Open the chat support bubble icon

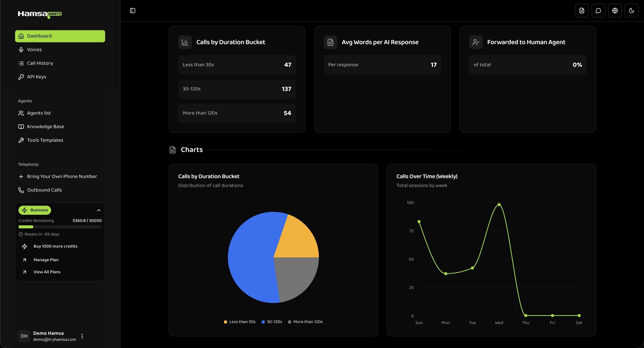tap(598, 11)
